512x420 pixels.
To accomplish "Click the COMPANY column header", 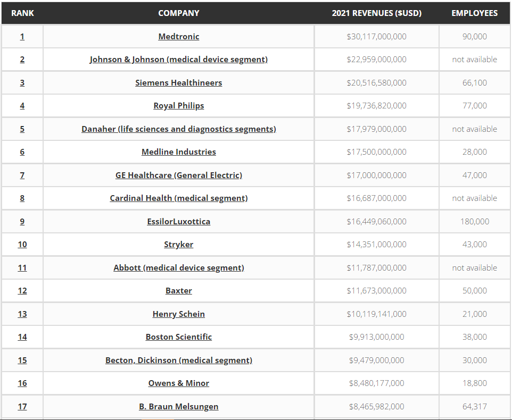I will pos(179,13).
